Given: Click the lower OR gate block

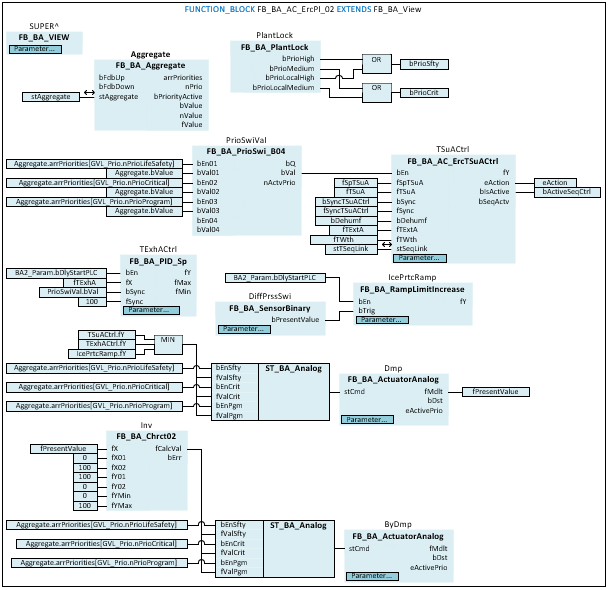Looking at the screenshot, I should click(x=377, y=92).
